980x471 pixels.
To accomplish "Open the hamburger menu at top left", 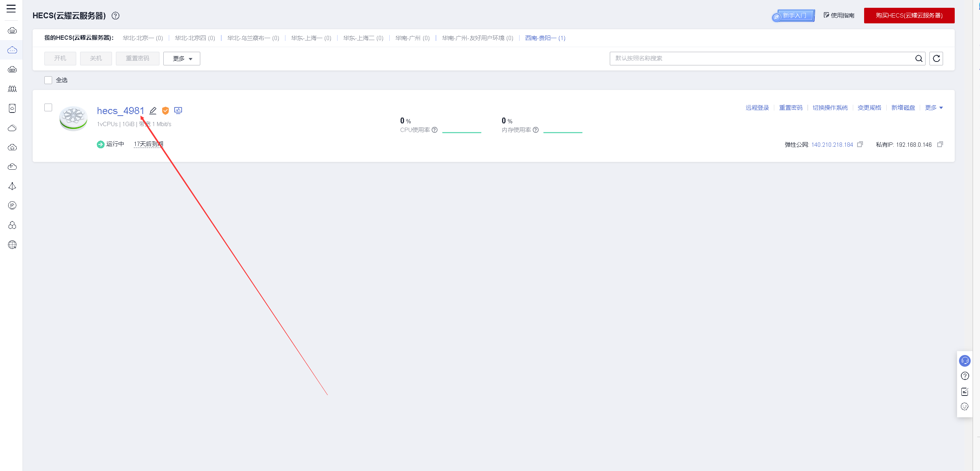I will pyautogui.click(x=11, y=9).
